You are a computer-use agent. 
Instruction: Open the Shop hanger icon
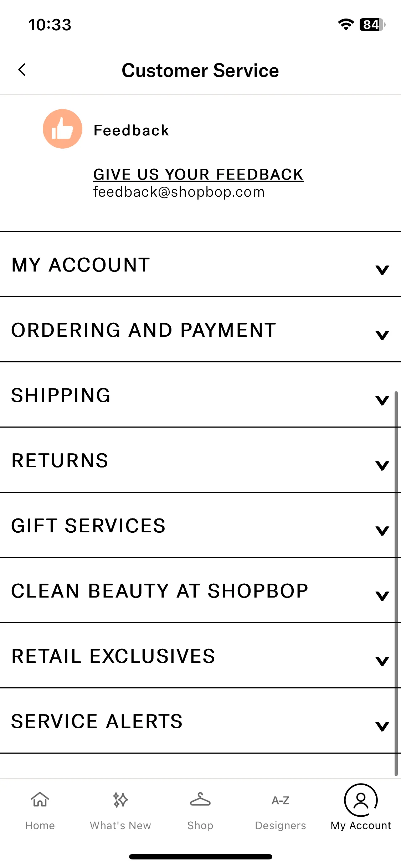(200, 799)
